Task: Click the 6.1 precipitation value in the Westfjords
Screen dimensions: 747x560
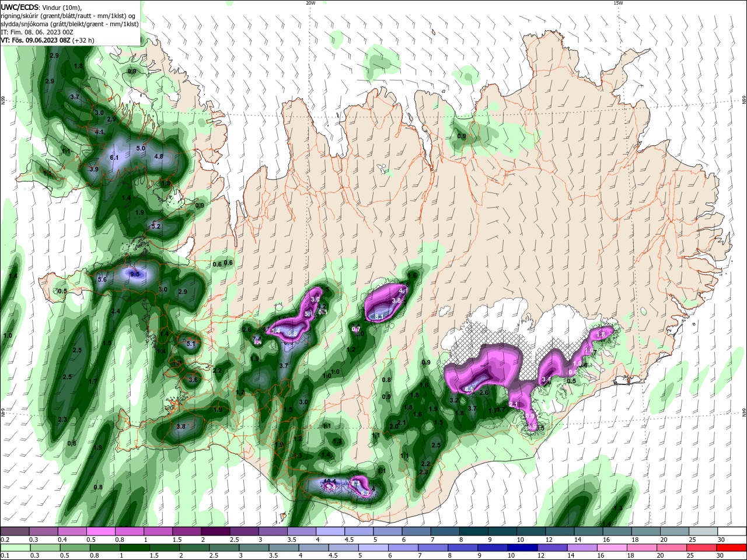Action: pyautogui.click(x=114, y=157)
